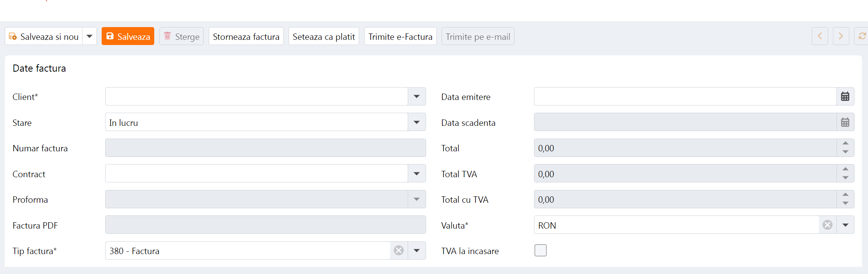Click Storneaza factura button

pyautogui.click(x=246, y=36)
